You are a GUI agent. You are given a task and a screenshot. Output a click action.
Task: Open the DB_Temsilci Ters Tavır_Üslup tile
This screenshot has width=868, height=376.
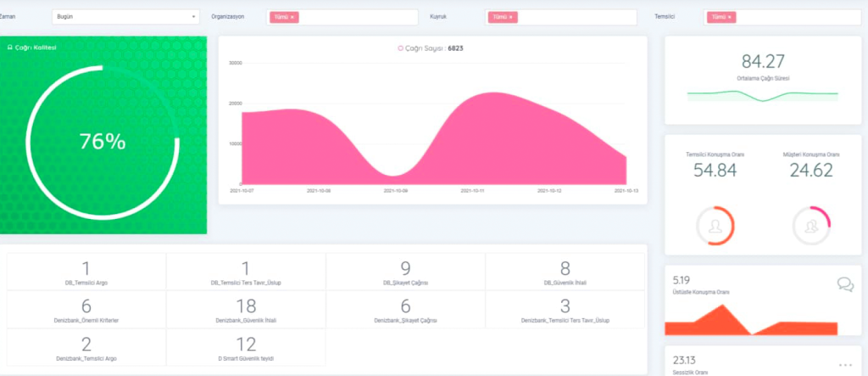point(246,272)
